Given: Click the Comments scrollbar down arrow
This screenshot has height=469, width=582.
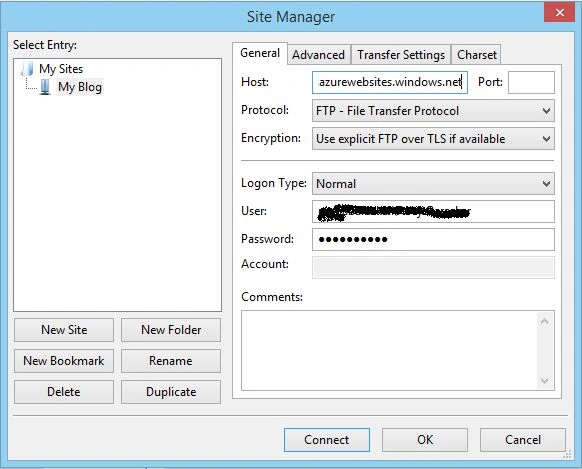Looking at the screenshot, I should click(545, 381).
